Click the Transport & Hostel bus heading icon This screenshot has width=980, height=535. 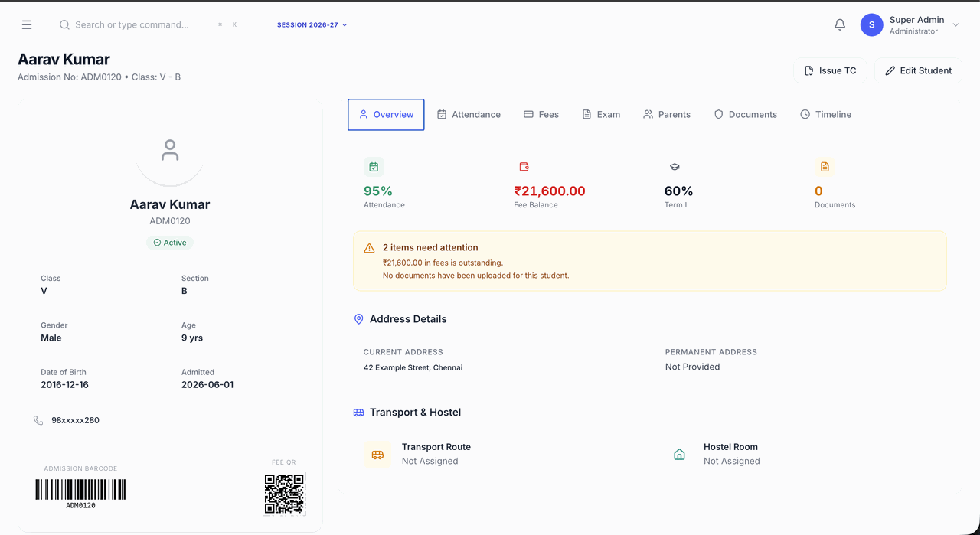point(358,413)
